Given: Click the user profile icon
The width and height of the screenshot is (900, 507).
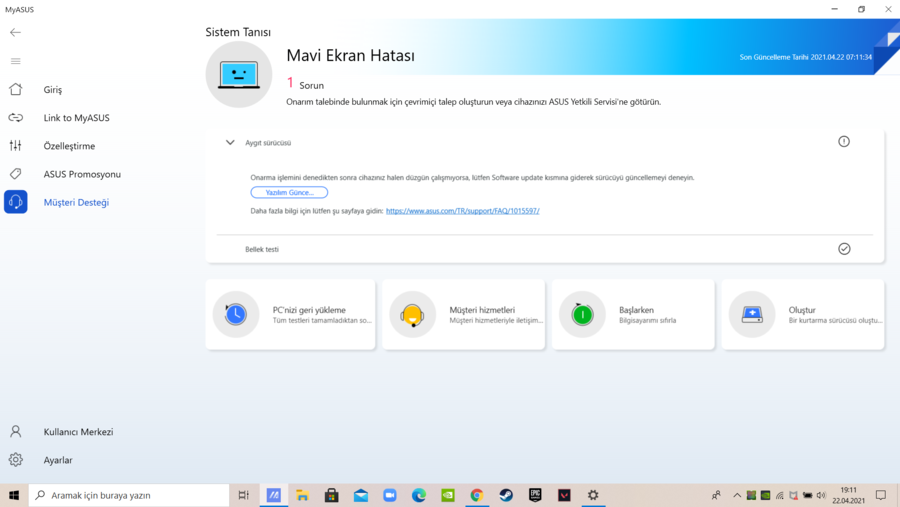Looking at the screenshot, I should click(15, 431).
